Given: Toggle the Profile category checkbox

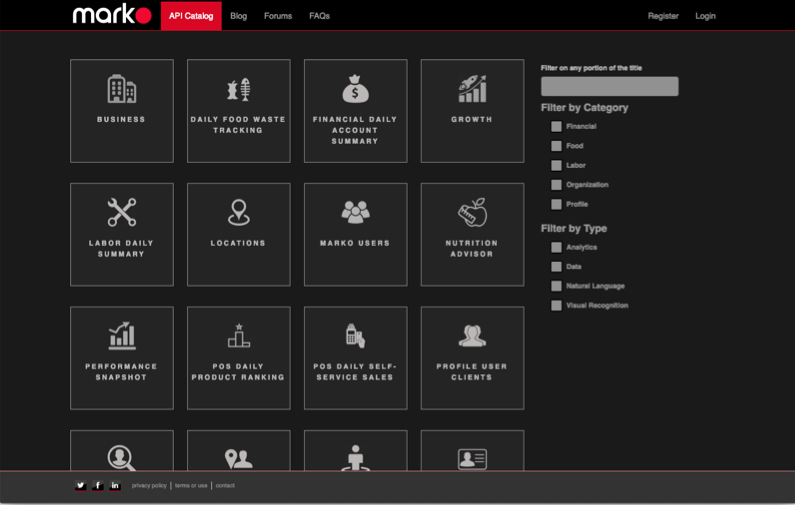Looking at the screenshot, I should pos(556,204).
